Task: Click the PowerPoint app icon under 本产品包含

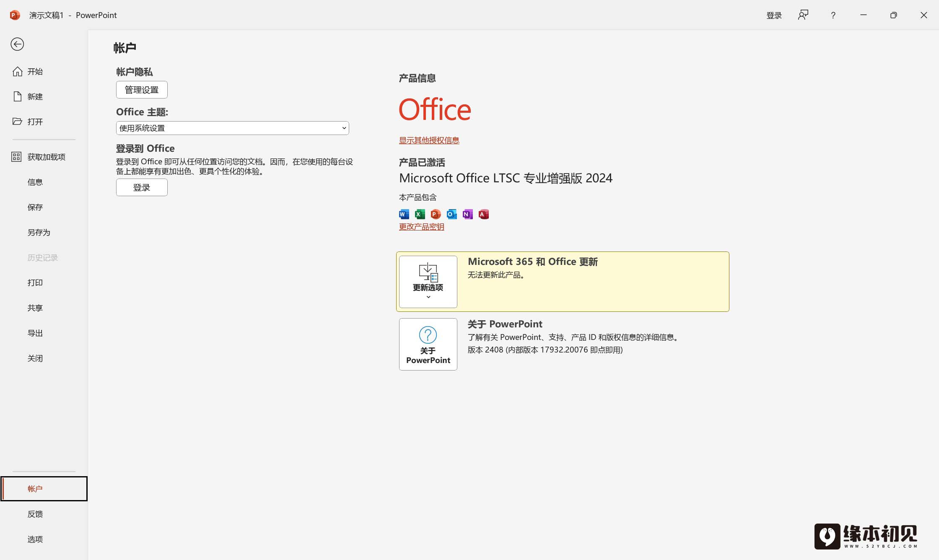Action: (x=436, y=214)
